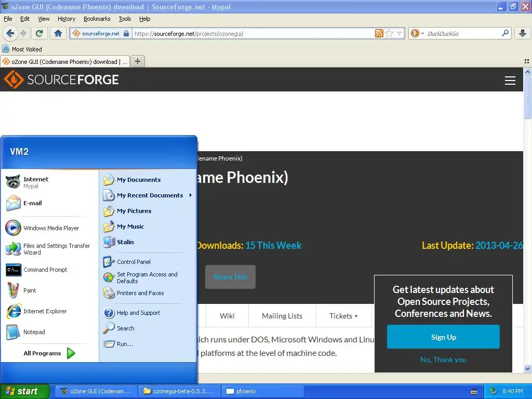The height and width of the screenshot is (399, 532).
Task: Click the browser forward arrow
Action: [23, 33]
